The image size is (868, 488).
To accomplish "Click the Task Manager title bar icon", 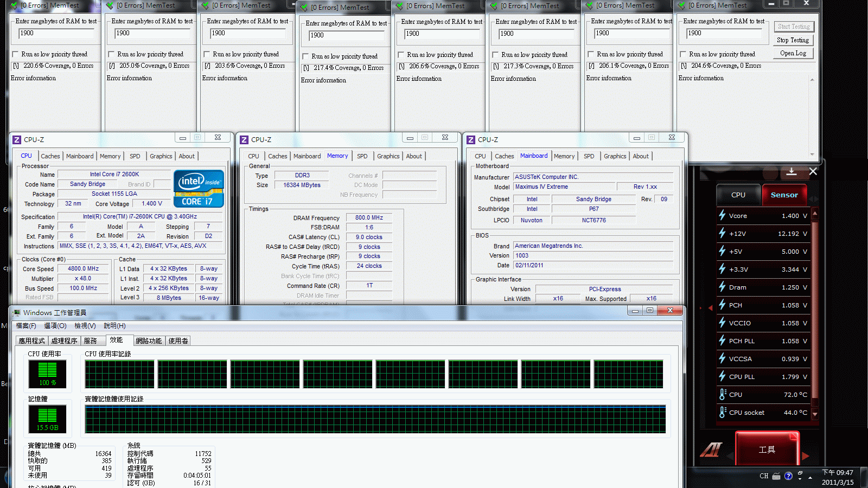I will [x=17, y=313].
